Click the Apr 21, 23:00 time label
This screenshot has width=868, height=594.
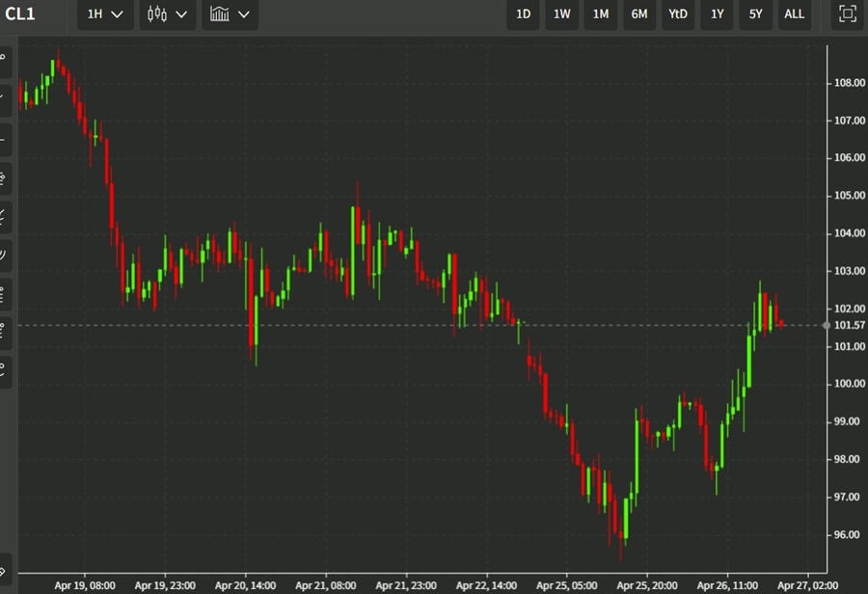tap(406, 585)
